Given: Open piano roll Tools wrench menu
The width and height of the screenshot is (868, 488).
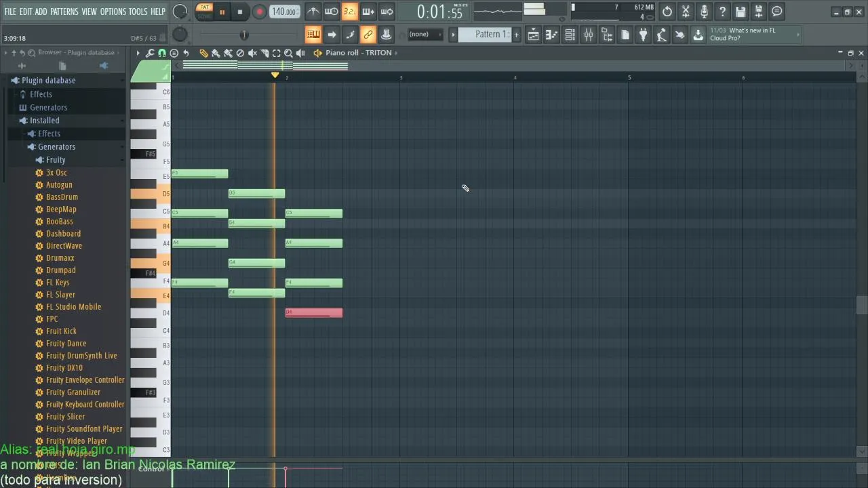Looking at the screenshot, I should 150,53.
